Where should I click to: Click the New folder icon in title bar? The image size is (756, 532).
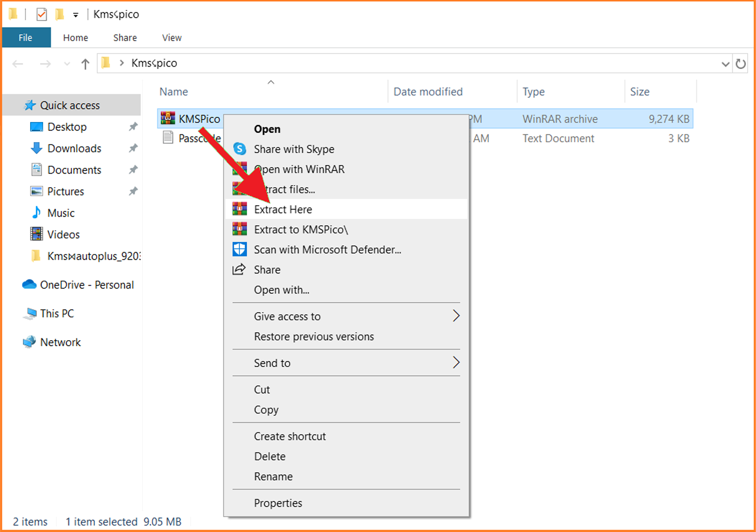[x=60, y=14]
